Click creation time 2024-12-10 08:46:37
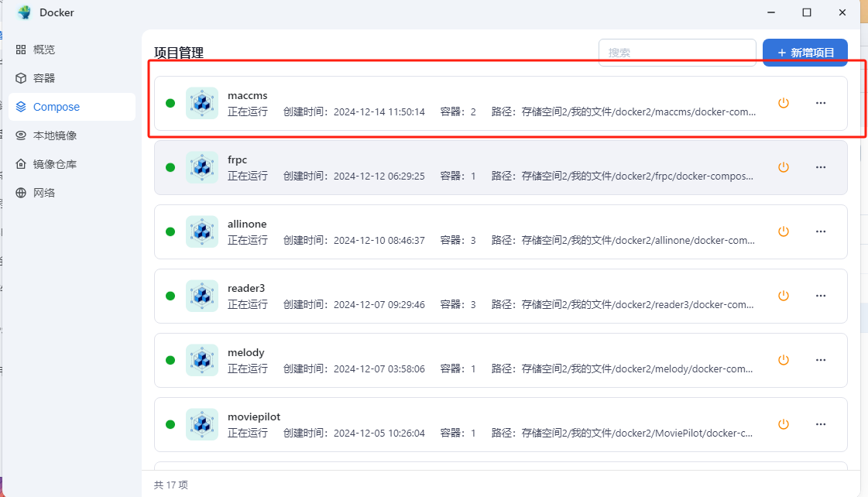868x497 pixels. coord(379,240)
